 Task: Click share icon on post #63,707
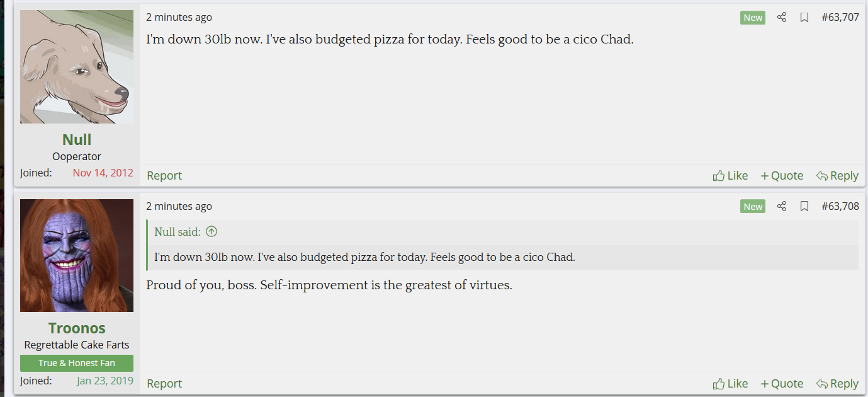(782, 18)
